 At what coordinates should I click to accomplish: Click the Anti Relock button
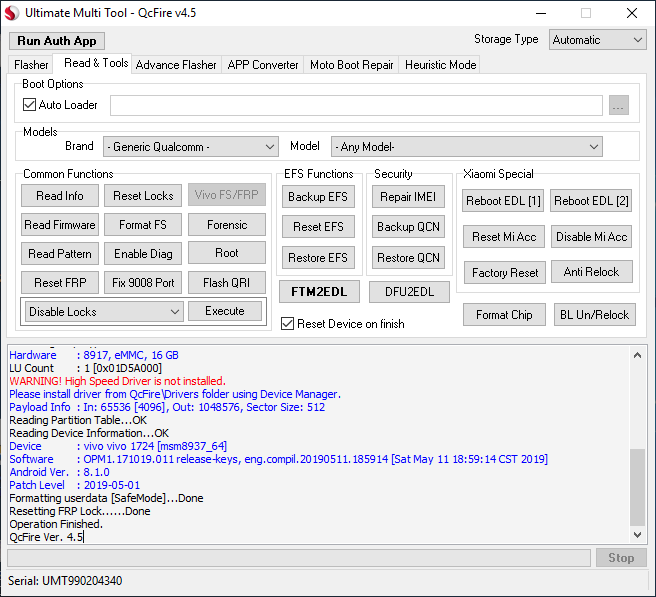(591, 272)
